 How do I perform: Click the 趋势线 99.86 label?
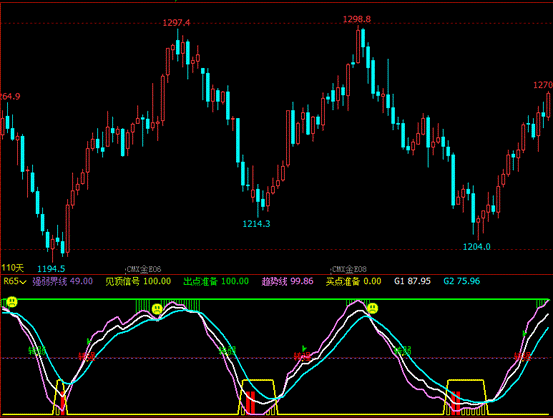287,281
